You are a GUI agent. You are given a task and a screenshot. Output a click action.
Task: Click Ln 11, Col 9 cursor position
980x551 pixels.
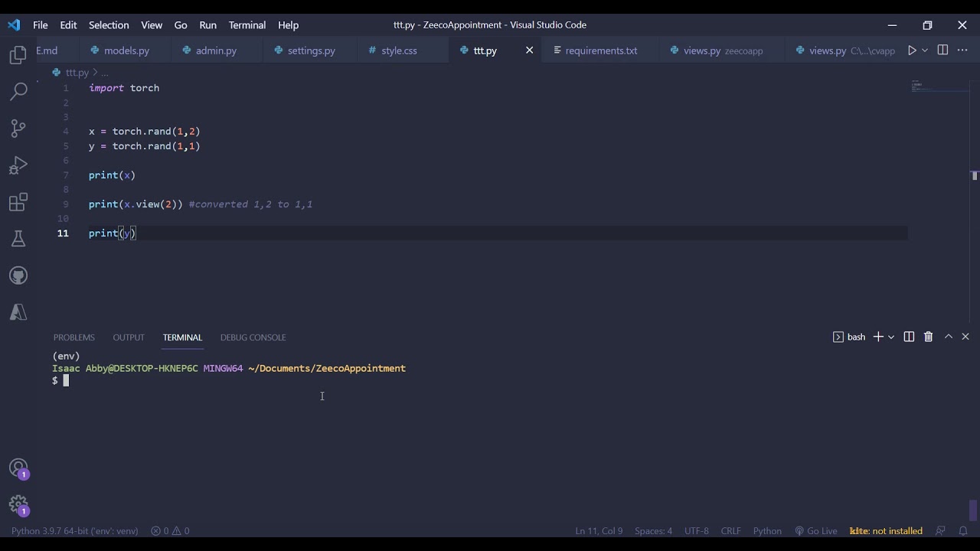click(599, 530)
